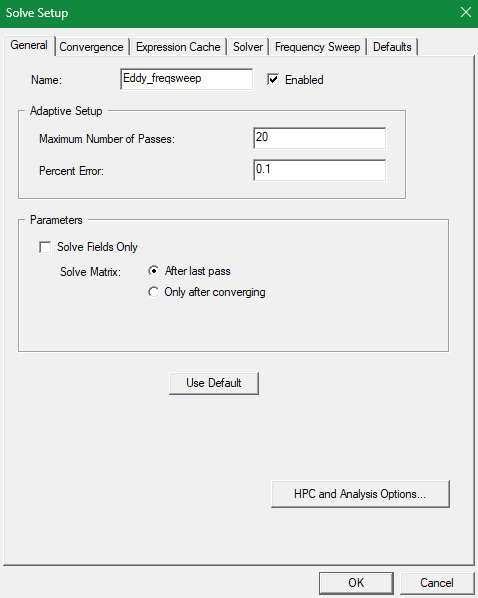The height and width of the screenshot is (598, 478).
Task: Select the General tab
Action: point(29,45)
